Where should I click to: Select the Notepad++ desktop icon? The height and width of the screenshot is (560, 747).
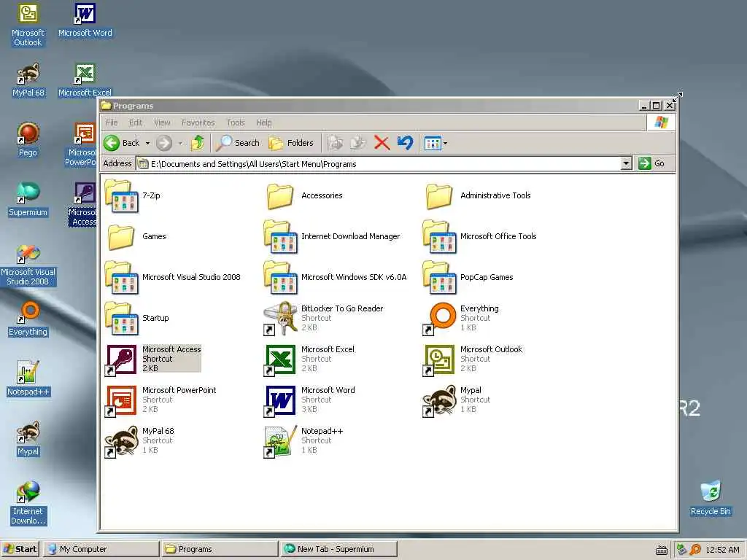[x=28, y=379]
